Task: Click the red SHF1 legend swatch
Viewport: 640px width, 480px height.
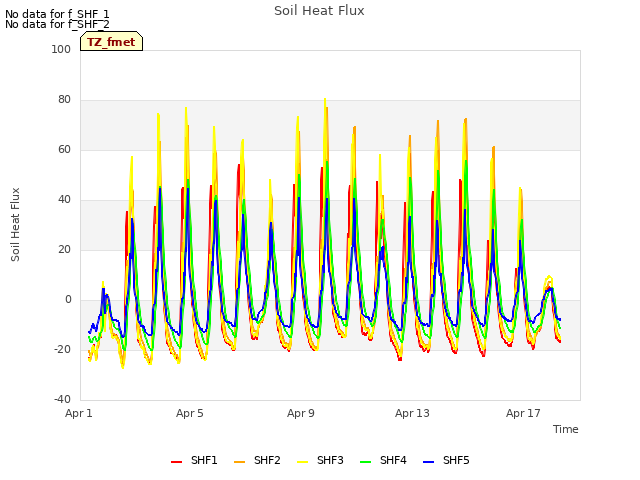Action: point(176,462)
